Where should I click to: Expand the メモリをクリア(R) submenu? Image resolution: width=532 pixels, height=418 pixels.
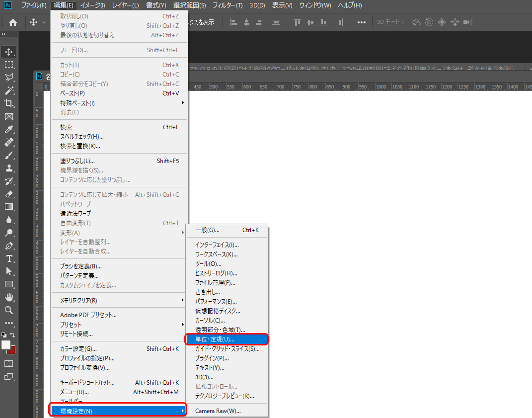tap(119, 300)
